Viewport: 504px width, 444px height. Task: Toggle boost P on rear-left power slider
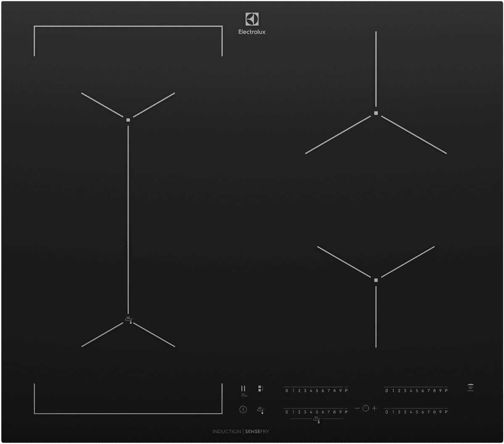tap(346, 391)
